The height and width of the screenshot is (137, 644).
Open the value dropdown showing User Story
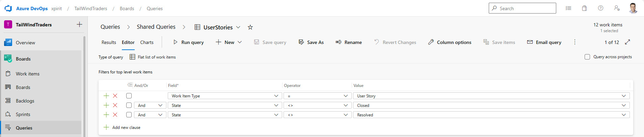coord(491,96)
